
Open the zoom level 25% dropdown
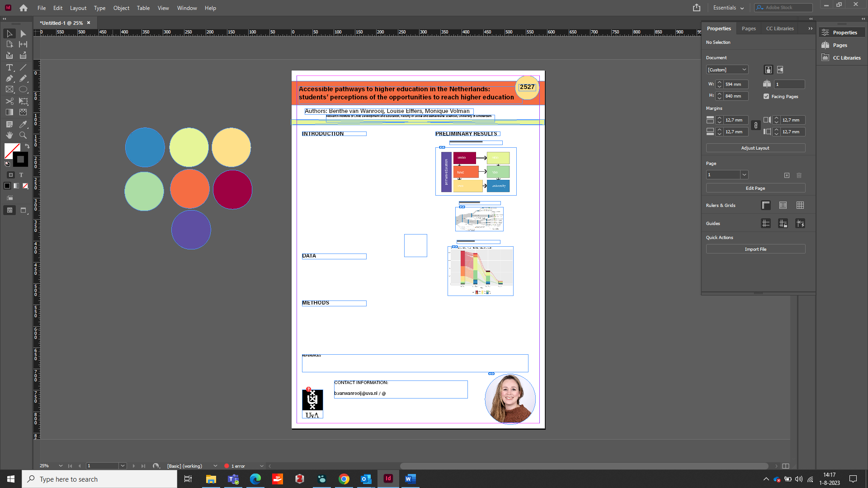coord(61,466)
